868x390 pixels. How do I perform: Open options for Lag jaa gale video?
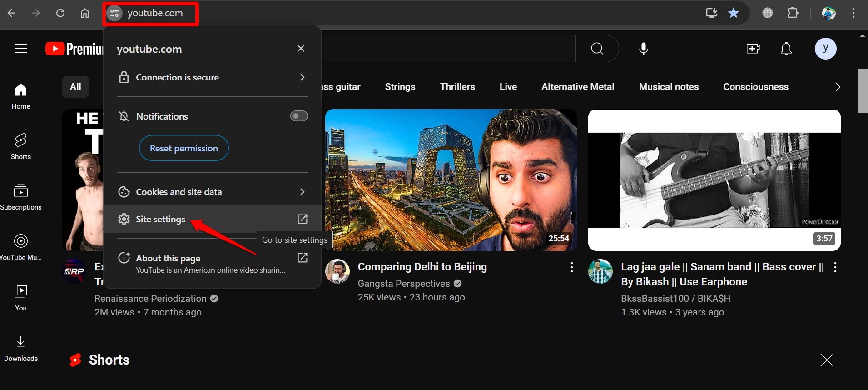(835, 267)
